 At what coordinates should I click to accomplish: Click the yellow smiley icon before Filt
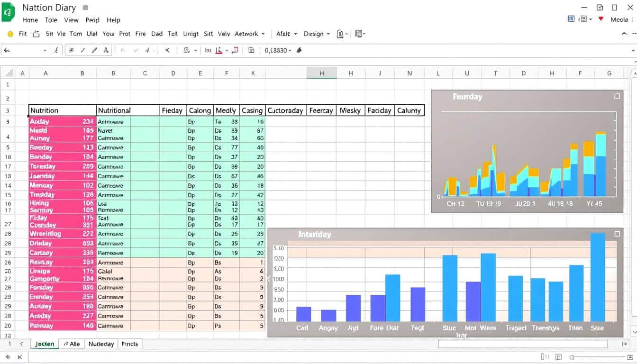pyautogui.click(x=10, y=34)
